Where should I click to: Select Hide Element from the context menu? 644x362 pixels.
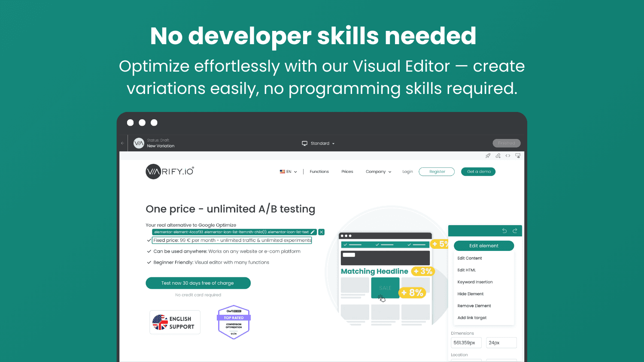(x=471, y=294)
